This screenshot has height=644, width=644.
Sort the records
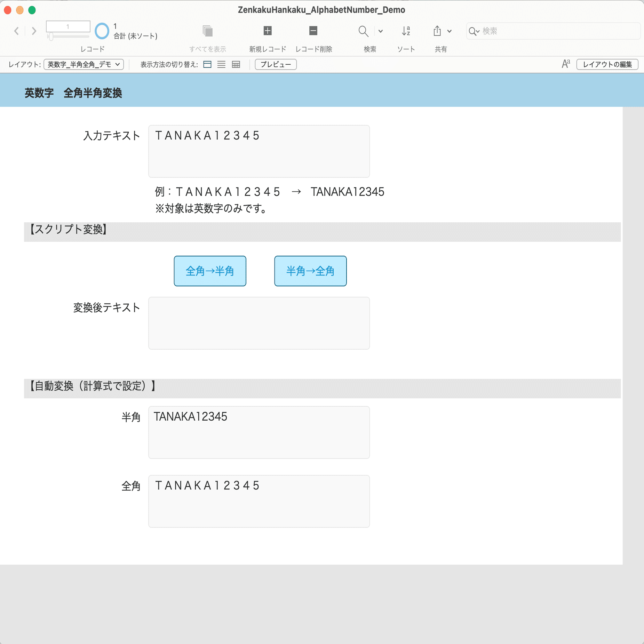pos(406,31)
